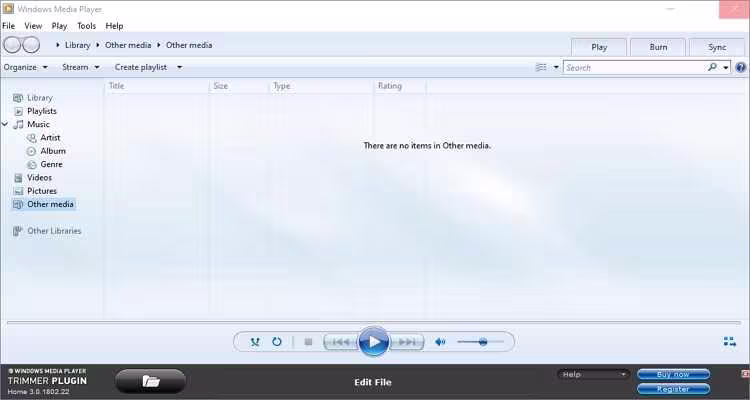Viewport: 750px width, 400px height.
Task: Open the view options dropdown arrow
Action: [x=556, y=67]
